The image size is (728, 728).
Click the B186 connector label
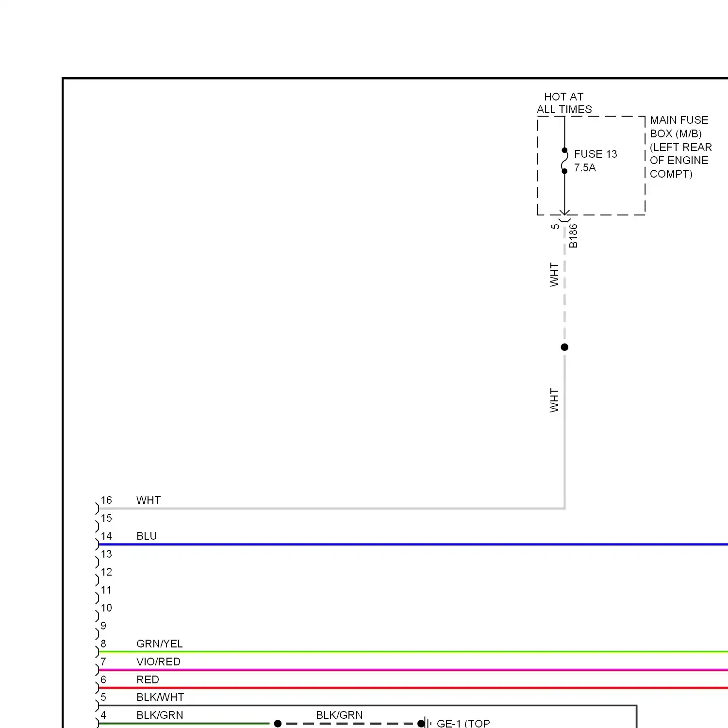573,236
